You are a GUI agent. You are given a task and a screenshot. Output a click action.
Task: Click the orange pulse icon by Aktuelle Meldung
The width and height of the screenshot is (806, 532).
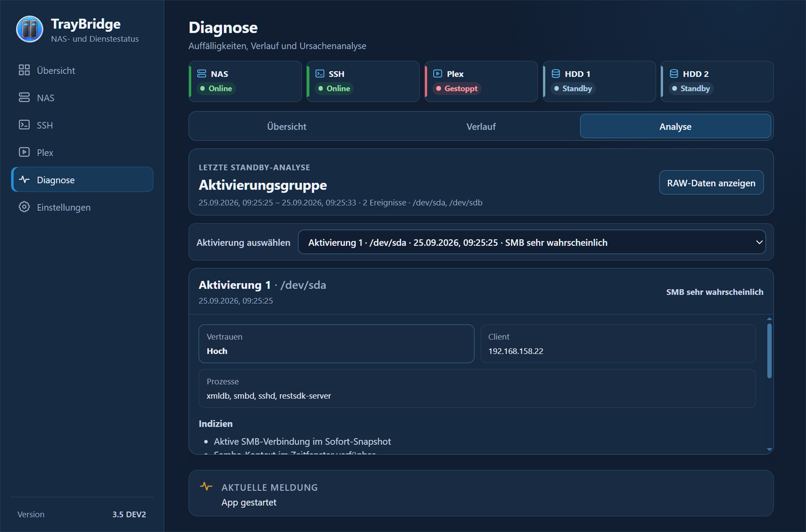tap(206, 486)
